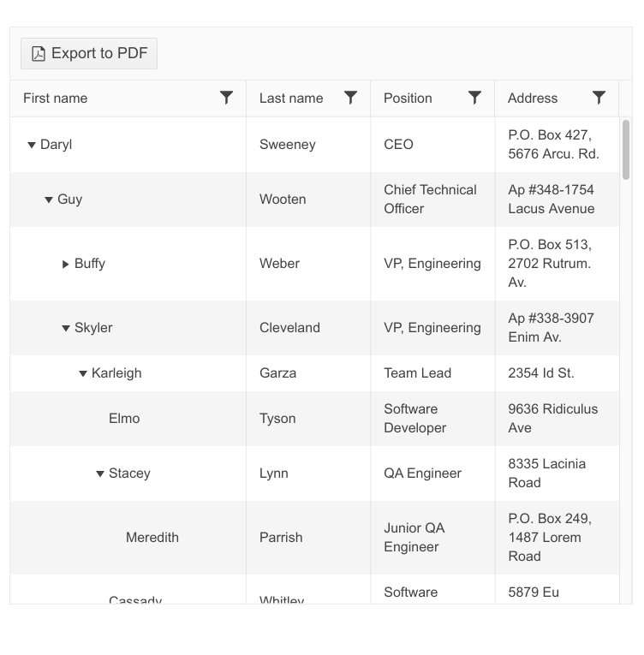Open the First name column filter
Screen dimensions: 644x655
point(226,98)
